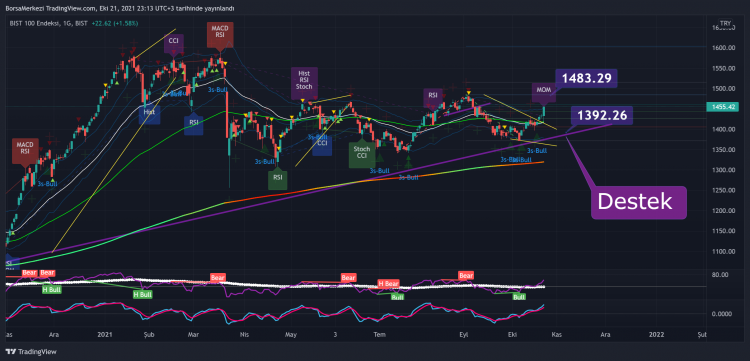Select the Destek callout label
This screenshot has height=361, width=750.
pos(639,202)
